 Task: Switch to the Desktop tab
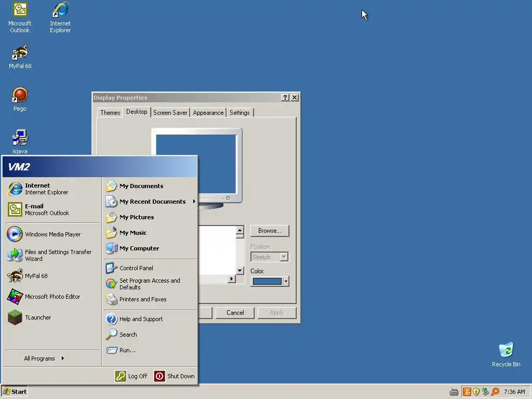[137, 112]
